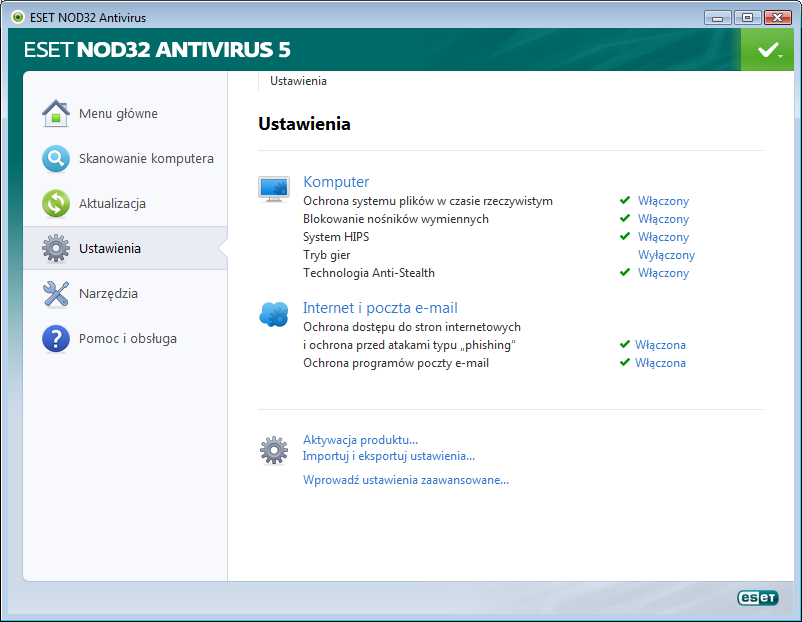Click the green refresh icon for Aktualizacja
The height and width of the screenshot is (622, 802).
[56, 204]
